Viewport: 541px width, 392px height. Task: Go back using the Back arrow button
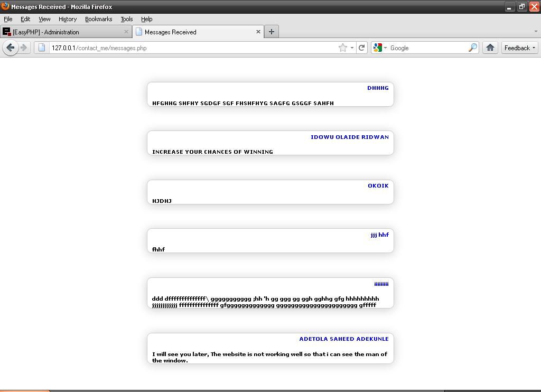click(11, 48)
